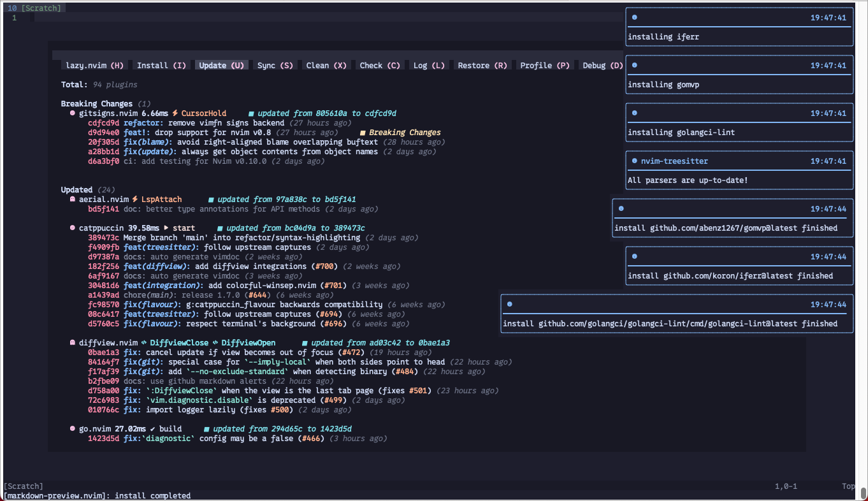The height and width of the screenshot is (501, 868).
Task: Expand the diffview.nvim plugin details
Action: pos(108,343)
